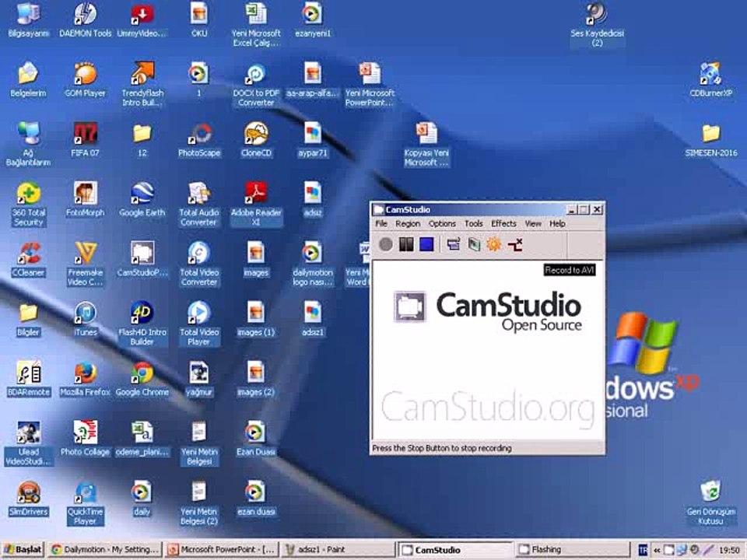Select FIFA 07 desktop shortcut
This screenshot has height=560, width=747.
click(86, 139)
